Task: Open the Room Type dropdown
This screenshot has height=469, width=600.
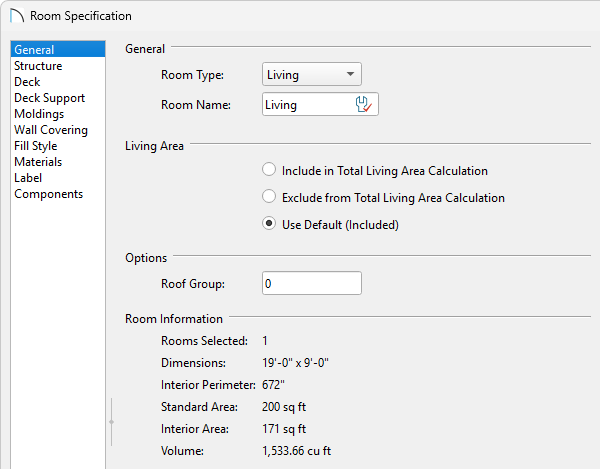Action: [311, 74]
